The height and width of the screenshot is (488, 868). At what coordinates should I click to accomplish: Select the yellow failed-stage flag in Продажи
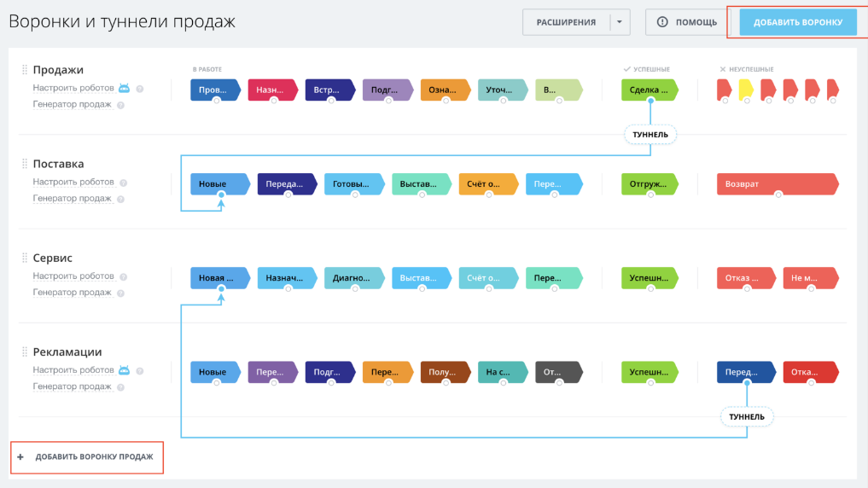click(x=746, y=90)
